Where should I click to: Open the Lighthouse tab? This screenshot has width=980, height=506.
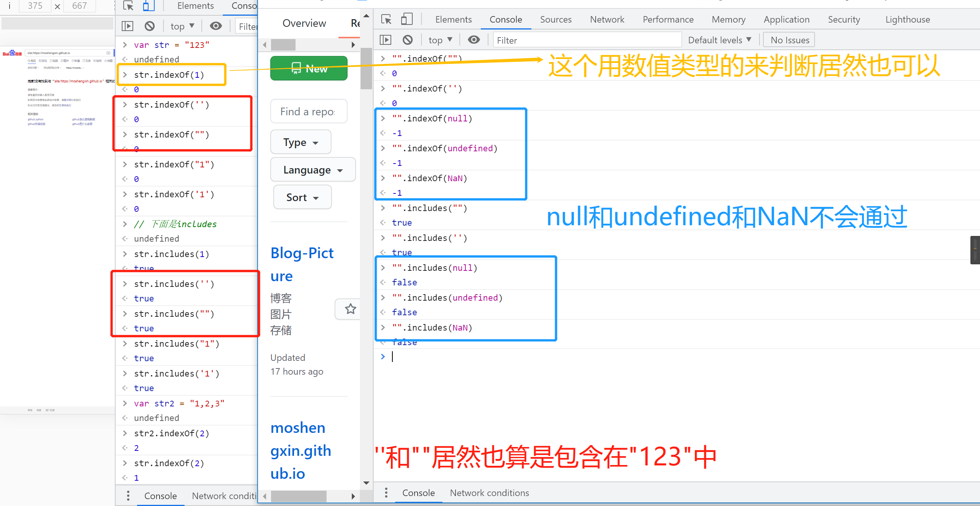[907, 20]
